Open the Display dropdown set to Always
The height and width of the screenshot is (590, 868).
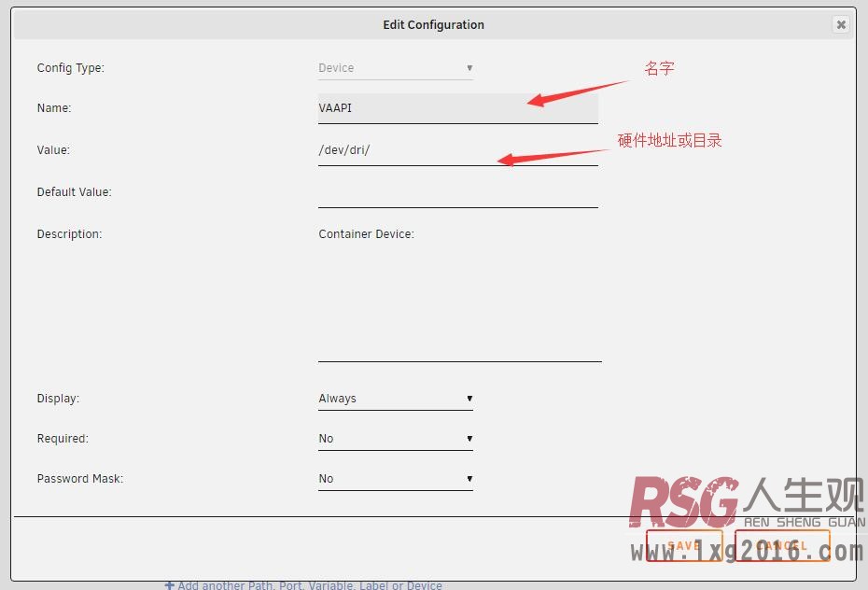point(395,399)
